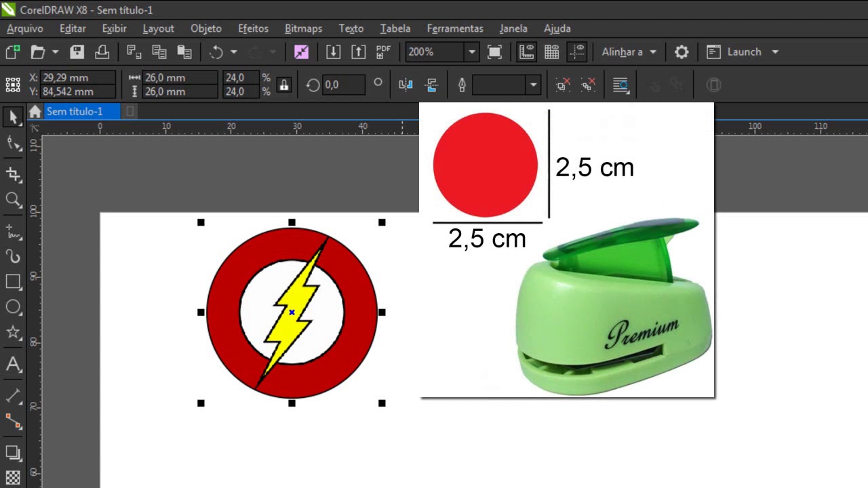Open the Bitmaps menu

tap(304, 28)
